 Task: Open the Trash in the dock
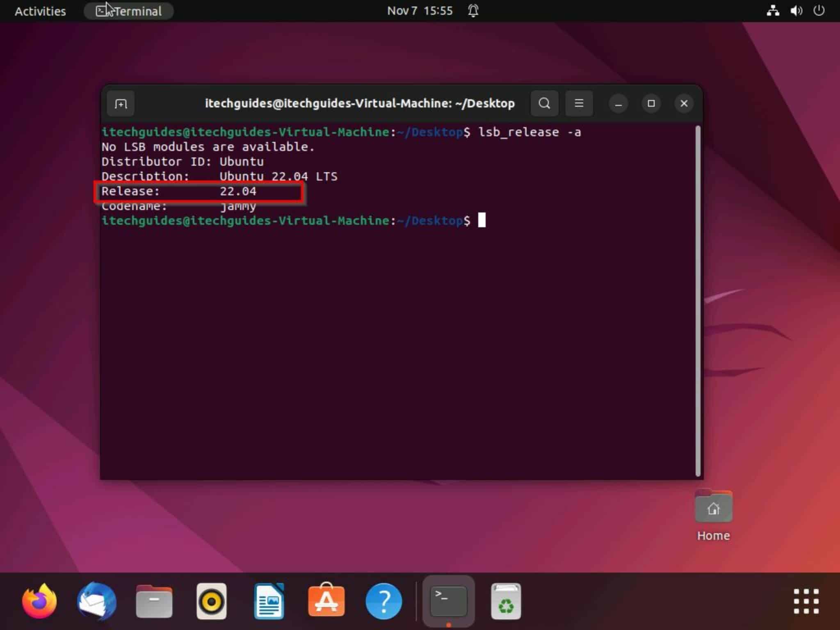point(506,601)
